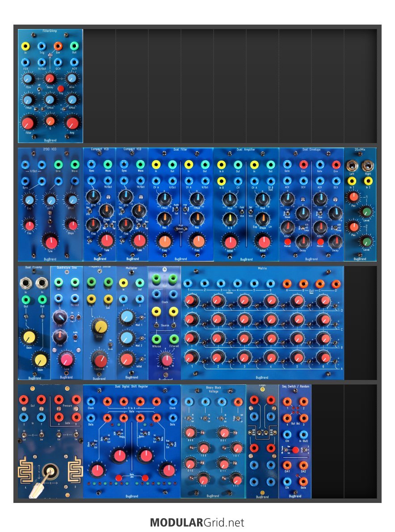This screenshot has width=395, height=532.
Task: Push the red button on Seq Switch / Random
Action: [295, 450]
